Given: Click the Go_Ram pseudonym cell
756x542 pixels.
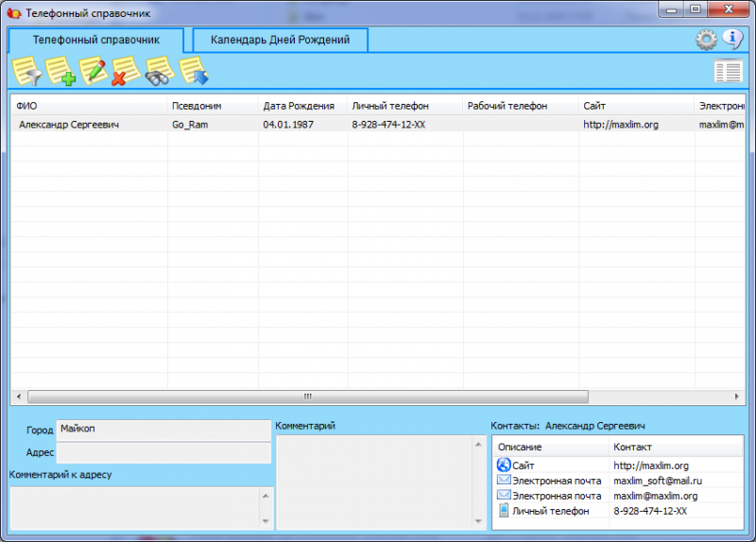Looking at the screenshot, I should click(x=190, y=125).
